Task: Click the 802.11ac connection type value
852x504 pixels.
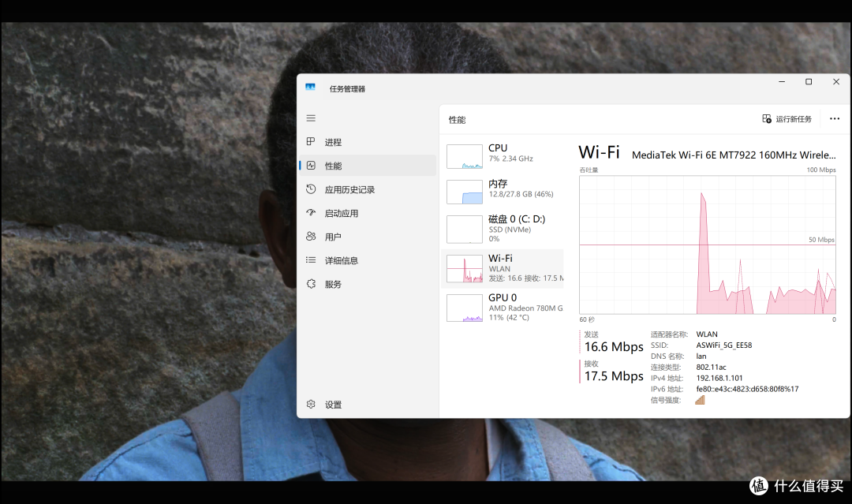Action: coord(712,367)
